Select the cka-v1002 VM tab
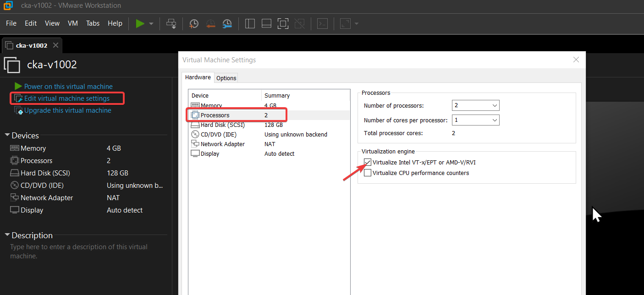 pyautogui.click(x=32, y=45)
